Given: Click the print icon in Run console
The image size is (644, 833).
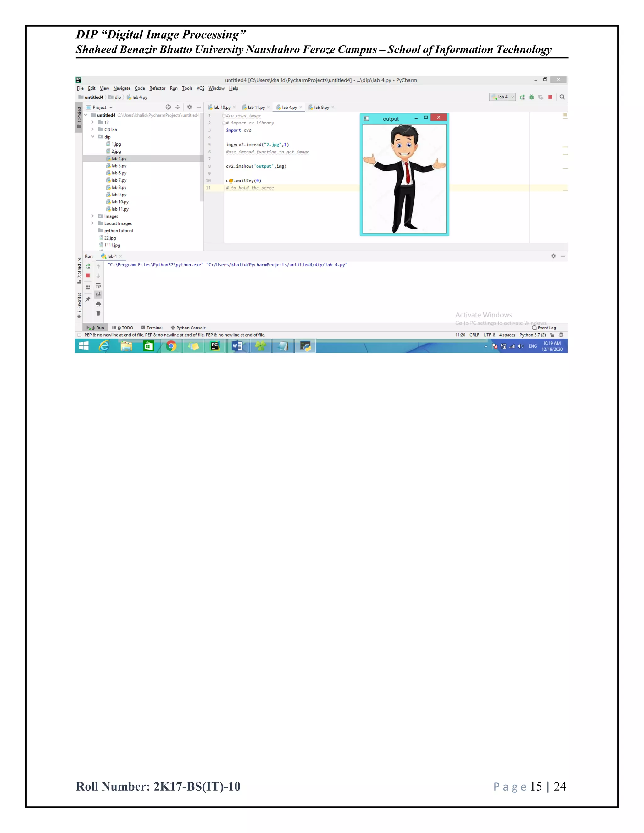Looking at the screenshot, I should coord(98,304).
